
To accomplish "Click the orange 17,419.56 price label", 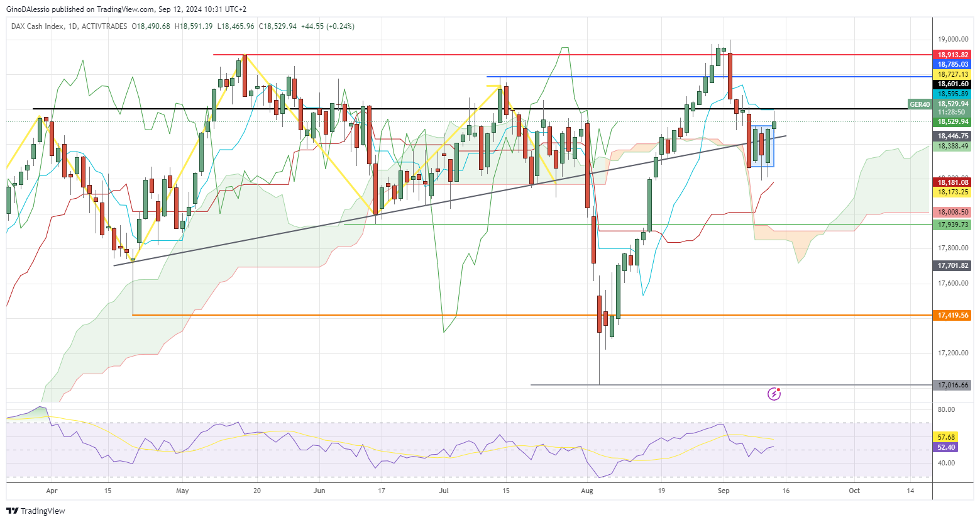I will (953, 315).
